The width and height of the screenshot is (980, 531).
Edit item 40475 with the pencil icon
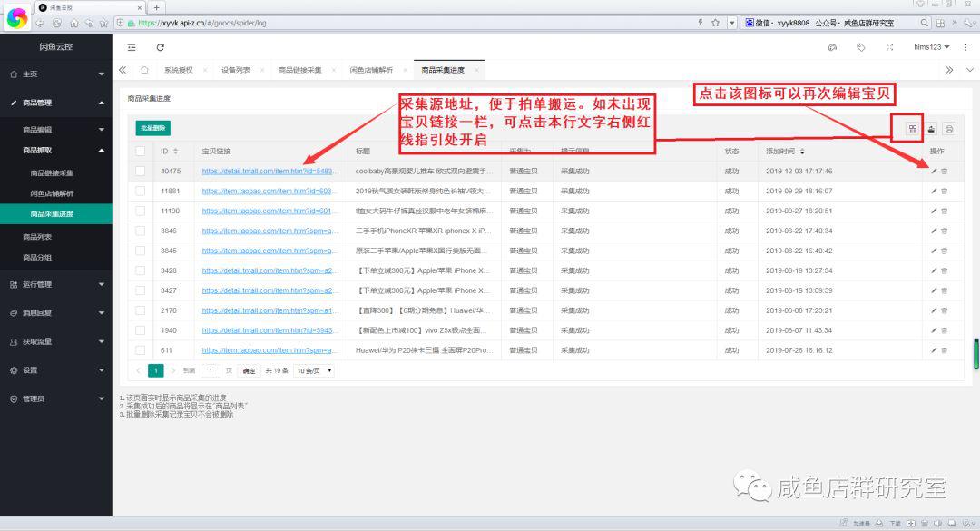click(x=934, y=171)
